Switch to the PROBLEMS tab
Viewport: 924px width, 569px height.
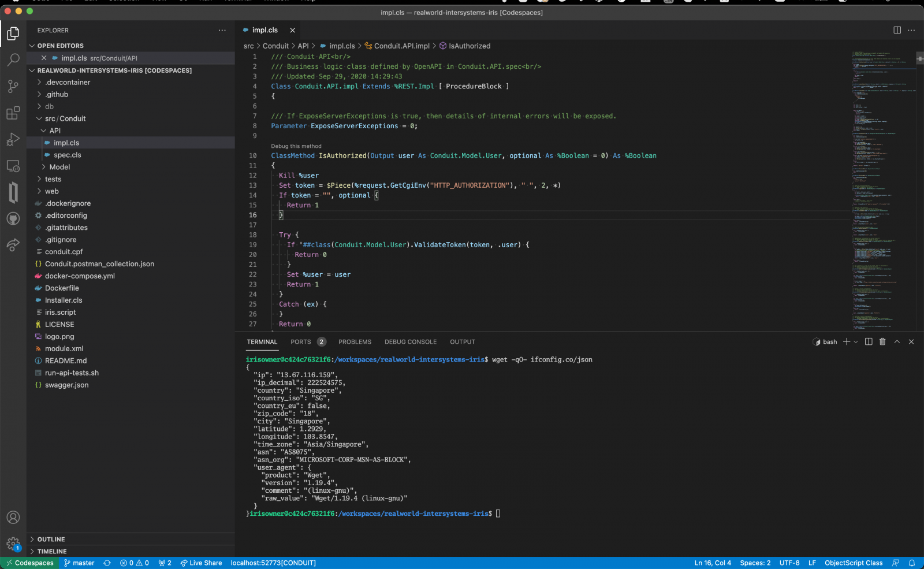pyautogui.click(x=355, y=342)
